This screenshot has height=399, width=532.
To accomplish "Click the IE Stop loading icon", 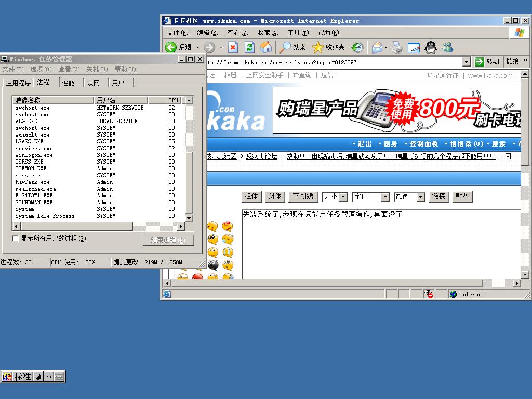I will [233, 47].
